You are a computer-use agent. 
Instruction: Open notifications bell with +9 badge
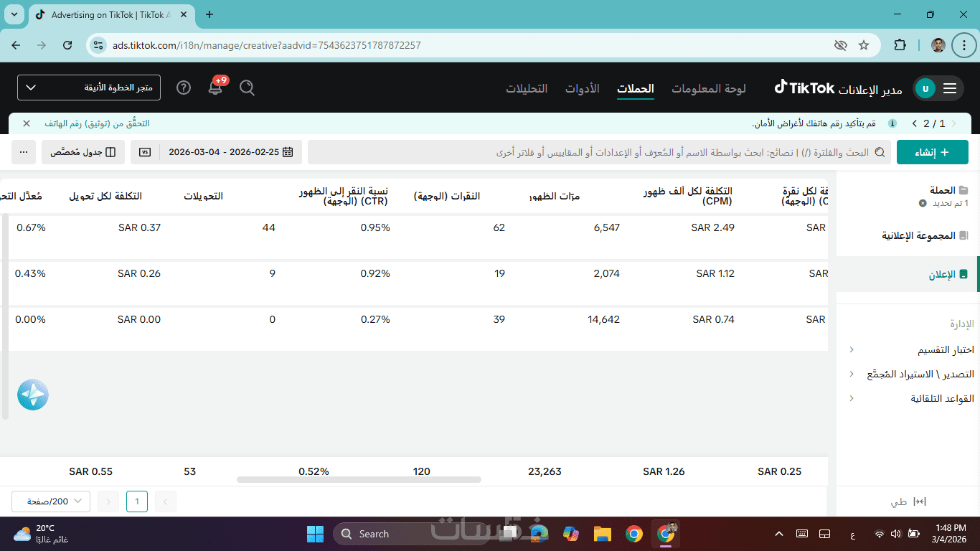[x=216, y=87]
